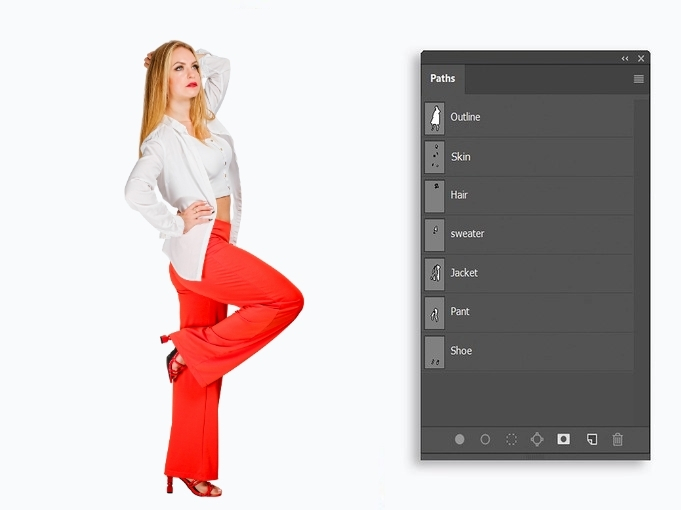Open the Paths panel options menu
Viewport: 681px width, 510px height.
(x=638, y=79)
